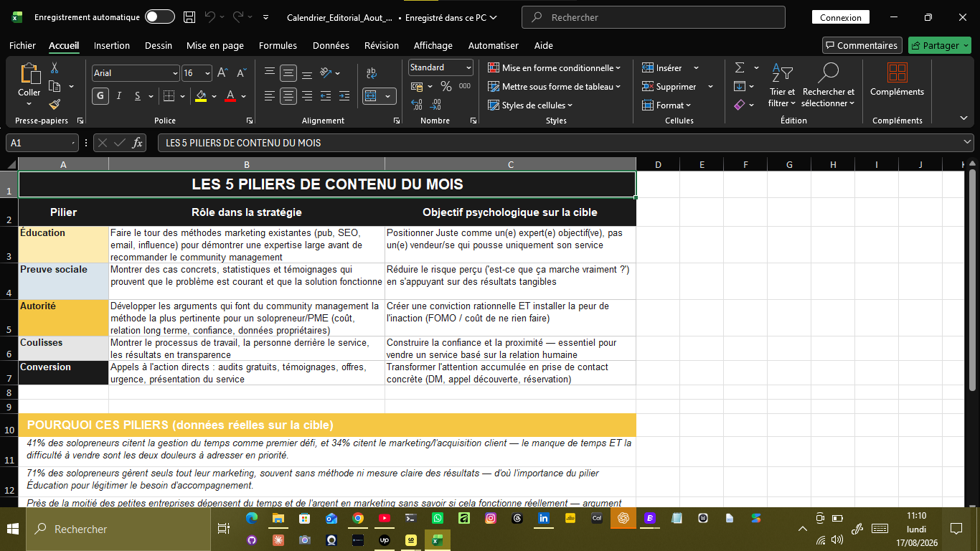
Task: Click the Connexion button
Action: coord(840,17)
